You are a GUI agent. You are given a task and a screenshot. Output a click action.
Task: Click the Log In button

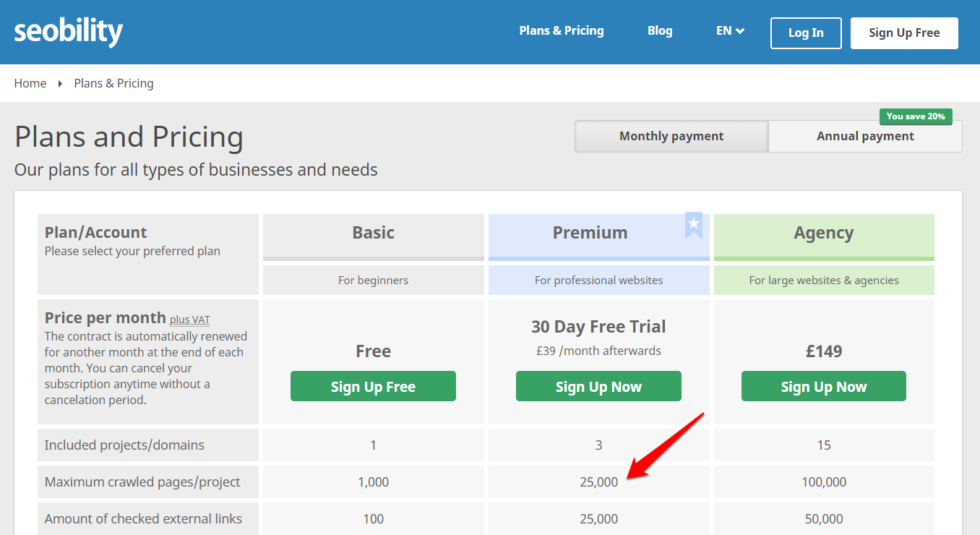806,33
